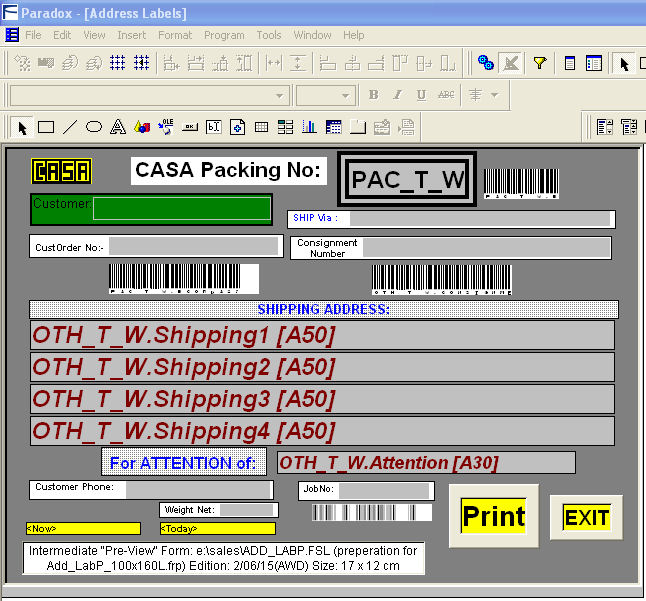Viewport: 646px width, 601px height.
Task: Click the Paradox form system menu icon
Action: pos(12,35)
